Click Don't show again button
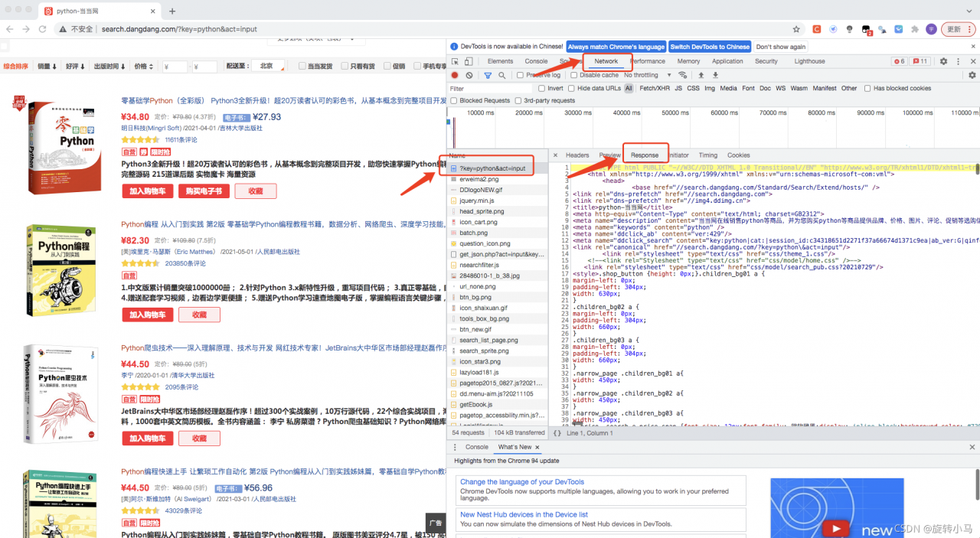 [781, 47]
